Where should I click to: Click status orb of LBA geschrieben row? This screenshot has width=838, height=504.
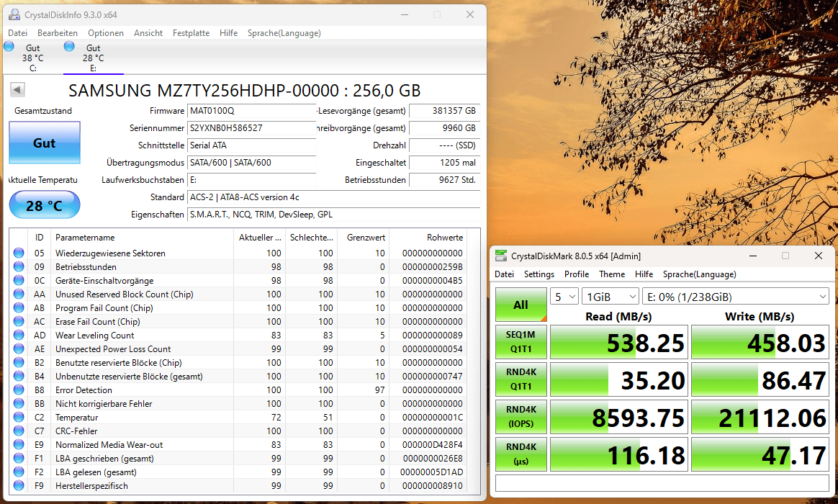(19, 458)
